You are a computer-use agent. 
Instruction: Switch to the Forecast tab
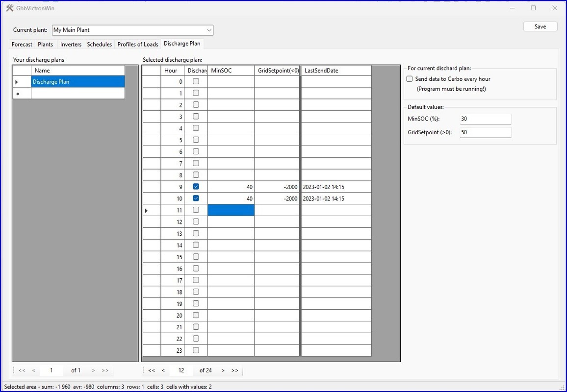coord(22,44)
